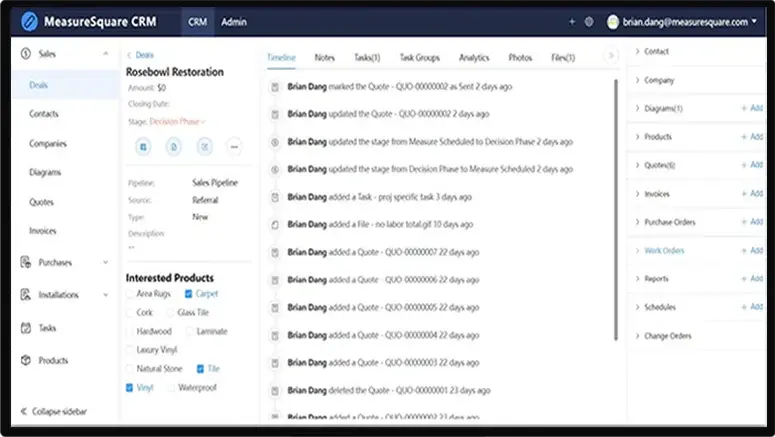Open the Analytics tab
The image size is (775, 437).
point(474,58)
